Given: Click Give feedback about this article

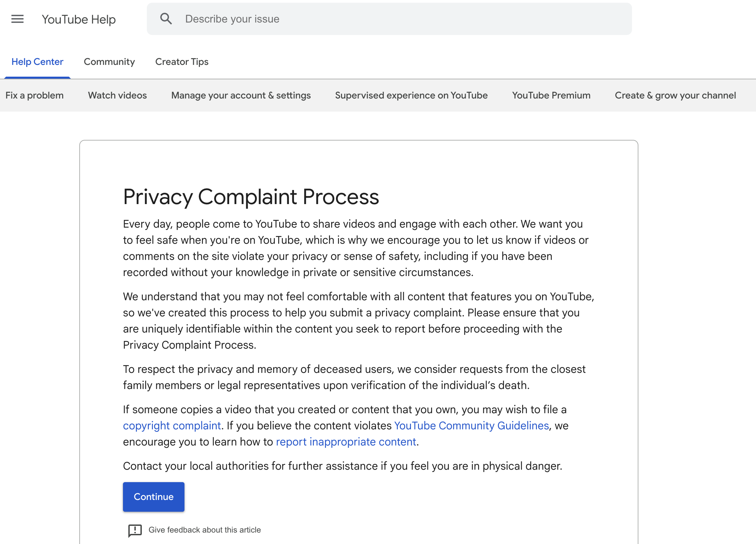Looking at the screenshot, I should pyautogui.click(x=204, y=530).
